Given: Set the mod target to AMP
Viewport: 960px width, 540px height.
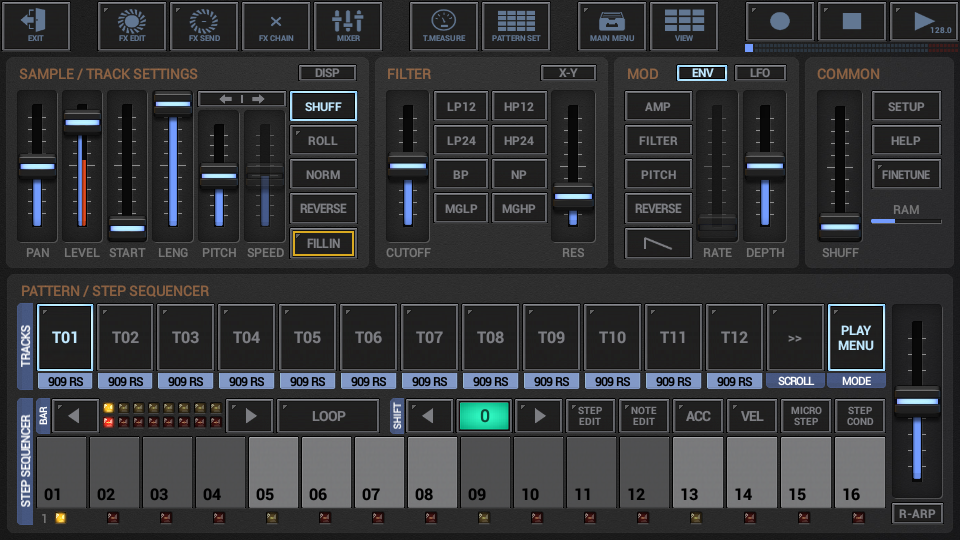Looking at the screenshot, I should 658,107.
